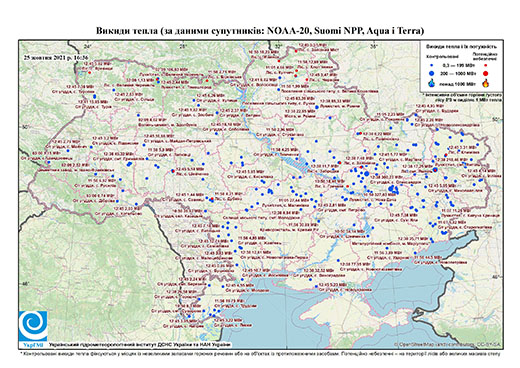Click the large red circle legend icon

tap(486, 73)
